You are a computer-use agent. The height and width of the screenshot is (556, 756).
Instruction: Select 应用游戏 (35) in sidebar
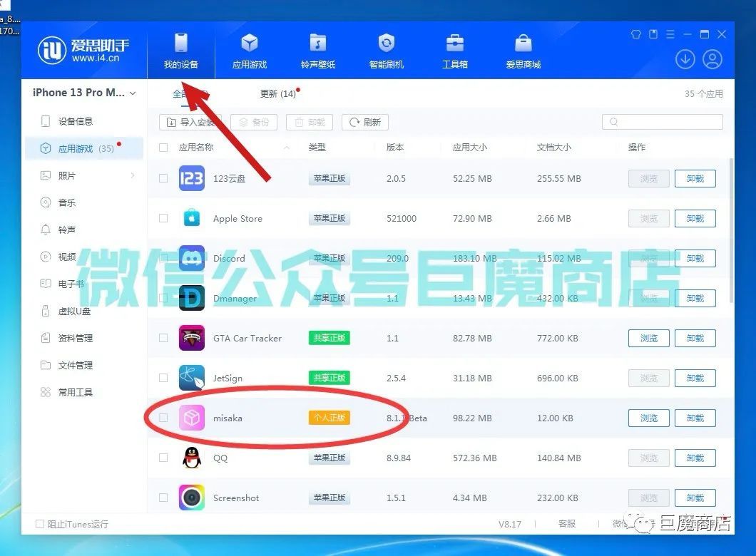tap(84, 148)
